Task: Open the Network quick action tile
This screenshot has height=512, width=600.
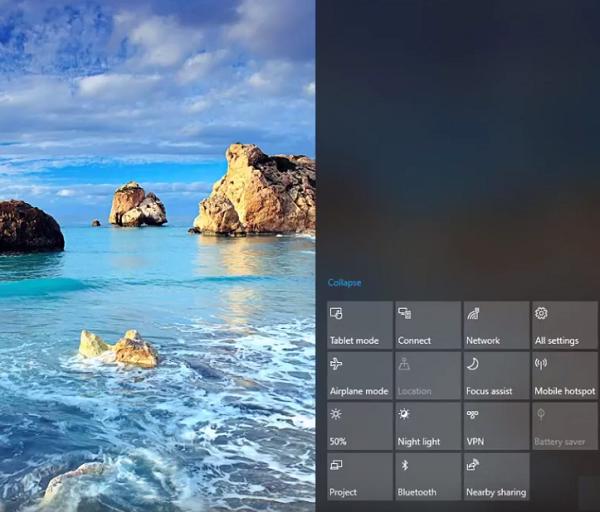Action: (x=496, y=325)
